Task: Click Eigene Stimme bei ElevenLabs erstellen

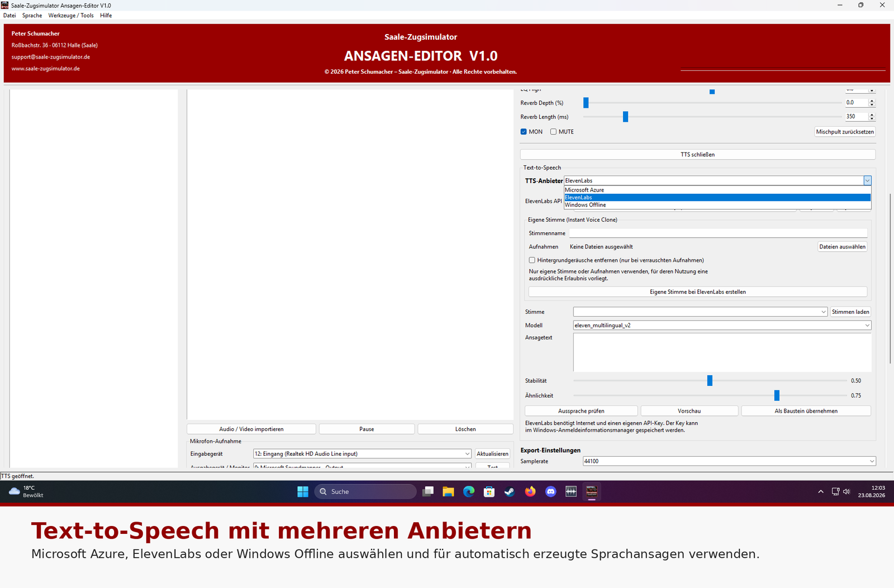Action: click(x=698, y=292)
